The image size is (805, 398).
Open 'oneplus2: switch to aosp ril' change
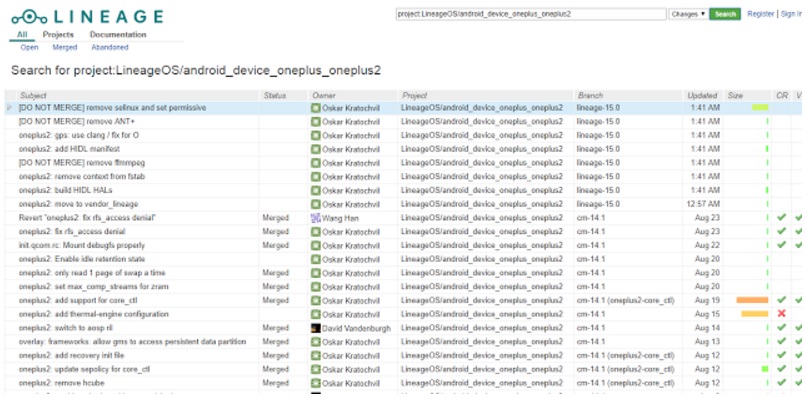coord(67,328)
